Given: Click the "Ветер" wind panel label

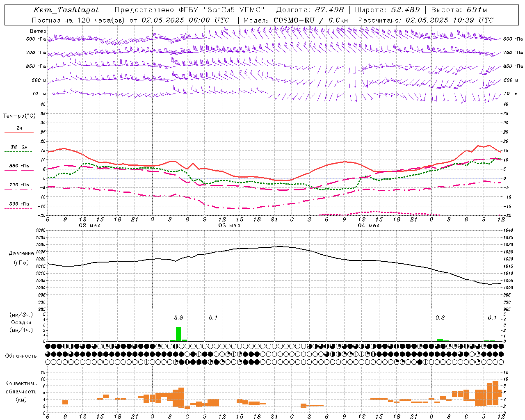Looking at the screenshot, I should point(38,31).
